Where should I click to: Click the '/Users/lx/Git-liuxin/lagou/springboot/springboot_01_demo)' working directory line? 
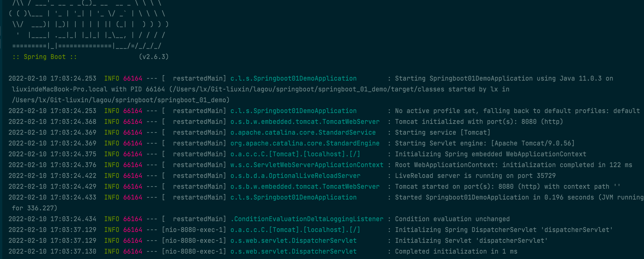(x=121, y=100)
